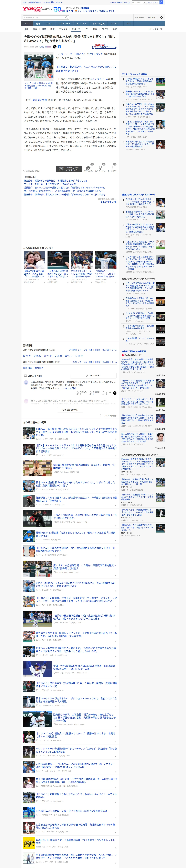Viewport: 186px width, 868px height.
Task: Click the ウェブ検索 input field
Action: [137, 2]
